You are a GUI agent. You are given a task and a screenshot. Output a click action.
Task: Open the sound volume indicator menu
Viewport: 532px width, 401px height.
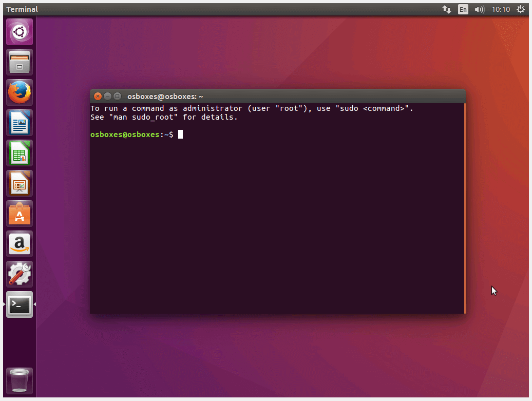(x=480, y=9)
